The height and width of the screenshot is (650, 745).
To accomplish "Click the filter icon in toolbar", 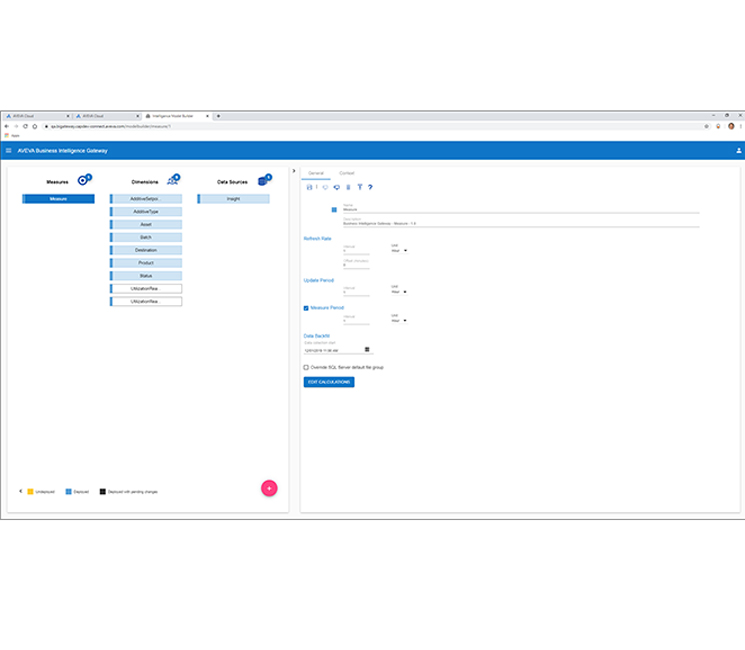I will (x=359, y=187).
